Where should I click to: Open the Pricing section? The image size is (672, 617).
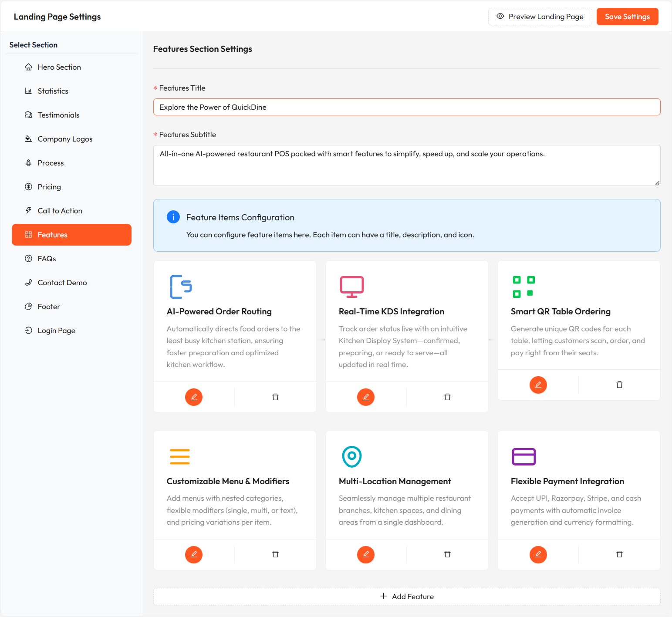click(71, 187)
